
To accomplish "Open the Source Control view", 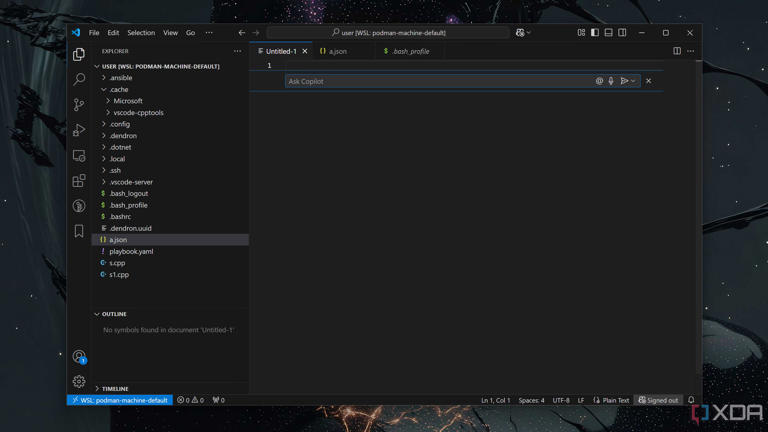I will pyautogui.click(x=79, y=104).
